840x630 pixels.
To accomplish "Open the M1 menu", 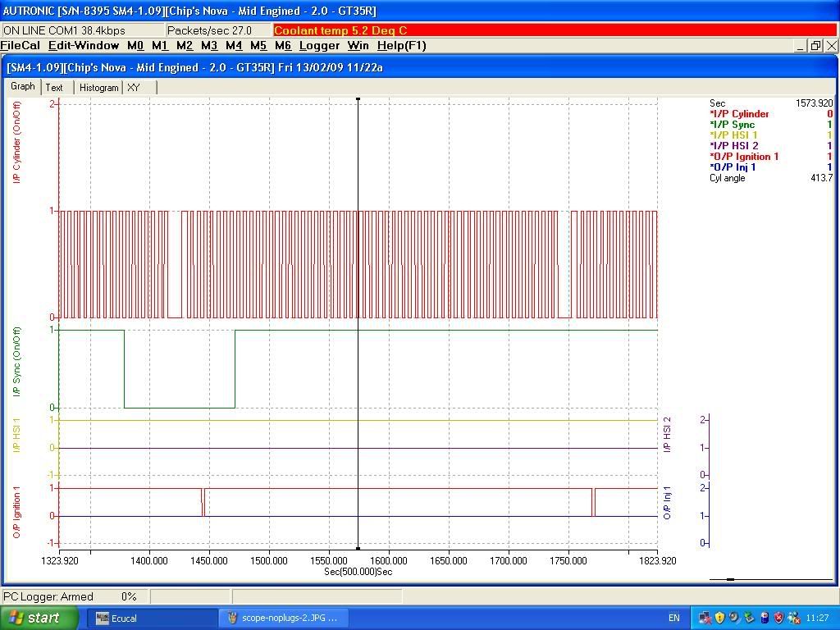I will [160, 46].
